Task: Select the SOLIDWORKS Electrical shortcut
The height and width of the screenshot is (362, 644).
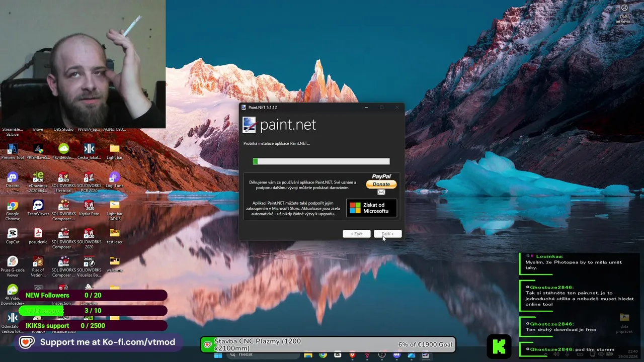Action: tap(63, 182)
